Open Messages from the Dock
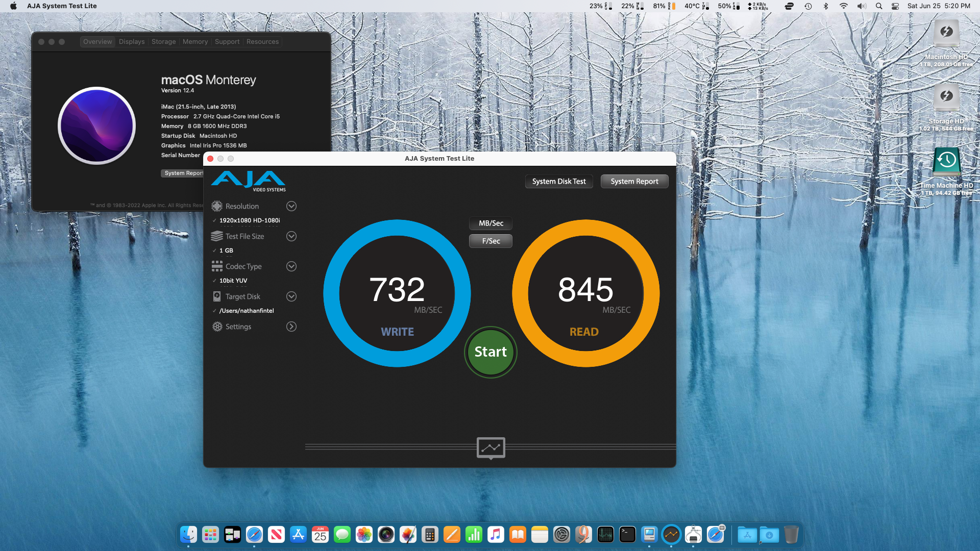Viewport: 980px width, 551px height. (x=342, y=535)
